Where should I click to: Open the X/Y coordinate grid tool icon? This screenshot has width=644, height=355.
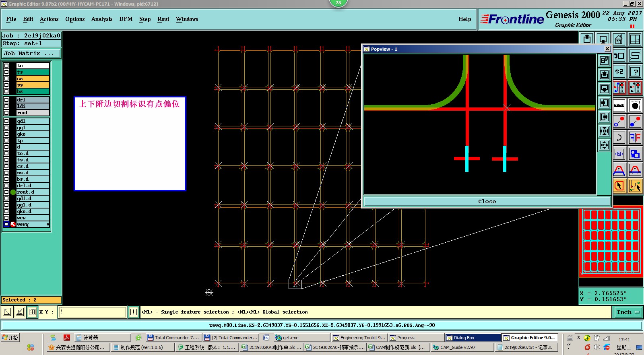coord(635,39)
